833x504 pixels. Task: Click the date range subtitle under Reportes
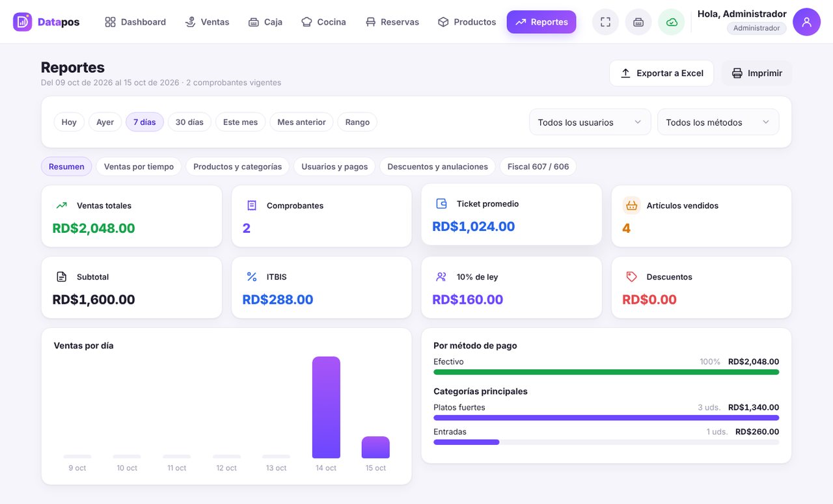click(x=161, y=83)
